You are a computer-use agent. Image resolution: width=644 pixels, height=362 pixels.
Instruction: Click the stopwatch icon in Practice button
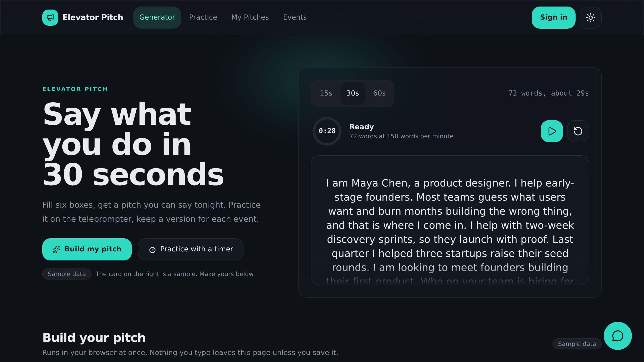152,249
